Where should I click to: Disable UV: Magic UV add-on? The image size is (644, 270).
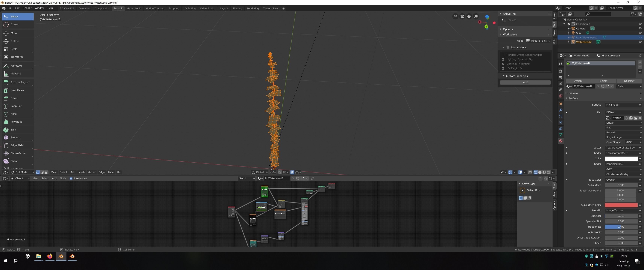click(x=503, y=68)
